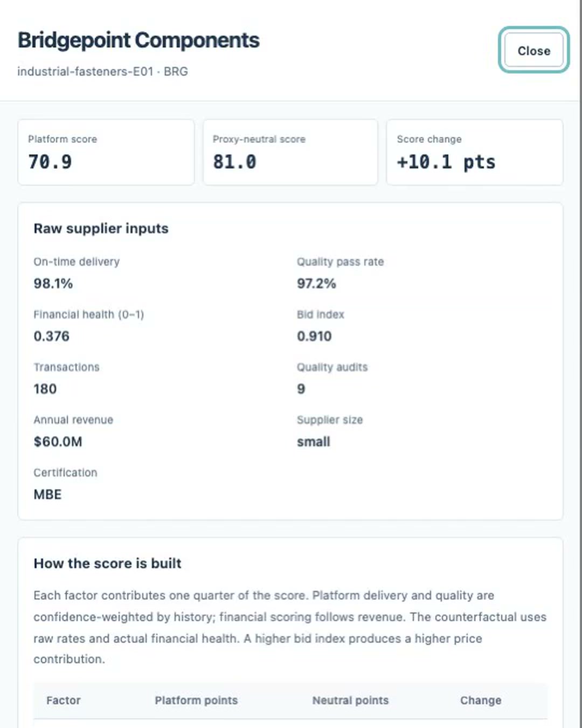Click the Platform score card showing 70.9

point(106,152)
